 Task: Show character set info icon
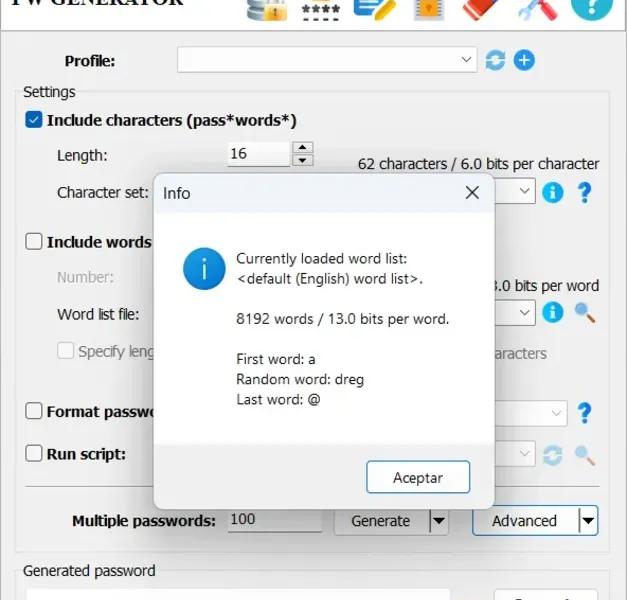coord(553,193)
